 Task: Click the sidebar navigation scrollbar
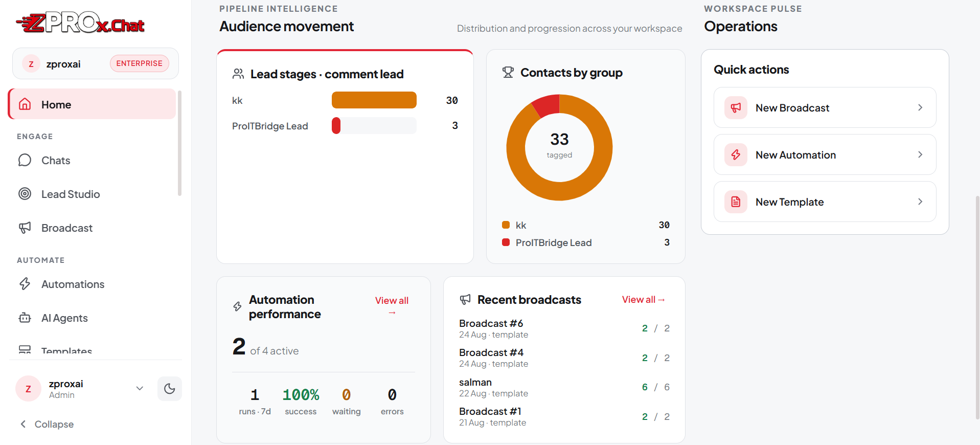click(179, 143)
